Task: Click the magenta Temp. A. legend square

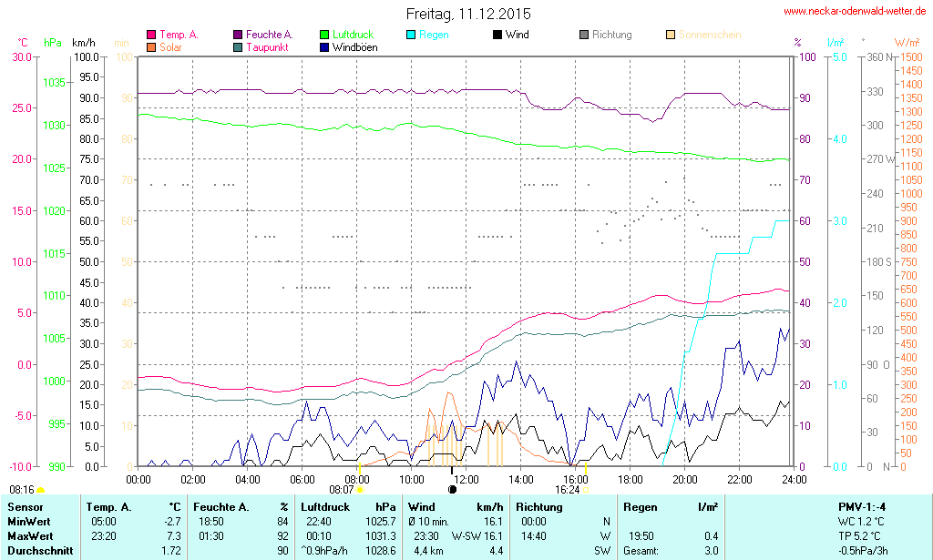Action: [151, 36]
